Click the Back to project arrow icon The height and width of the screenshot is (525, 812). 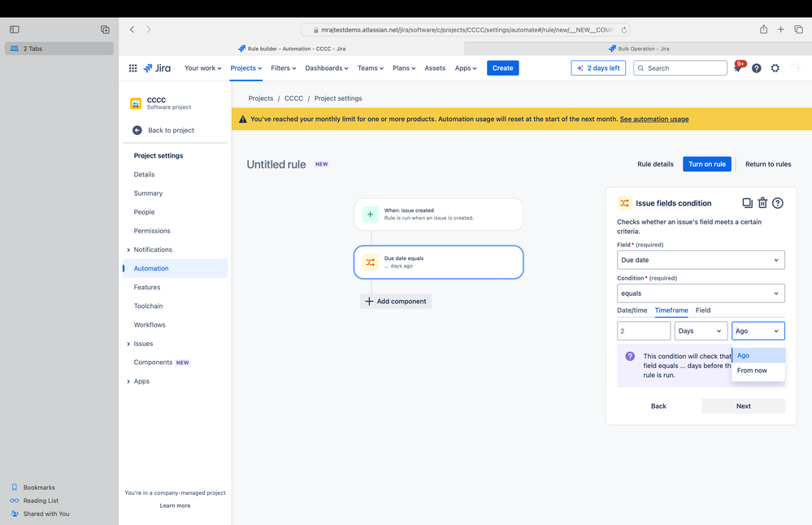[x=137, y=131]
